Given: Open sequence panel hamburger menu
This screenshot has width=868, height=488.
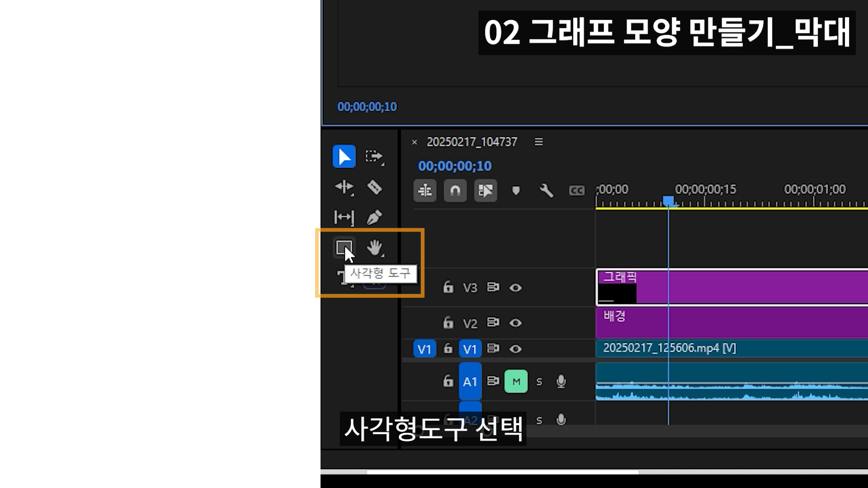Looking at the screenshot, I should click(538, 142).
